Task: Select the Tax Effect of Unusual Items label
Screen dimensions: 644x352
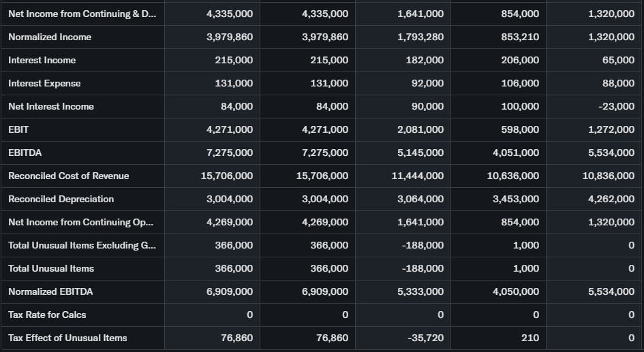Action: (x=67, y=338)
